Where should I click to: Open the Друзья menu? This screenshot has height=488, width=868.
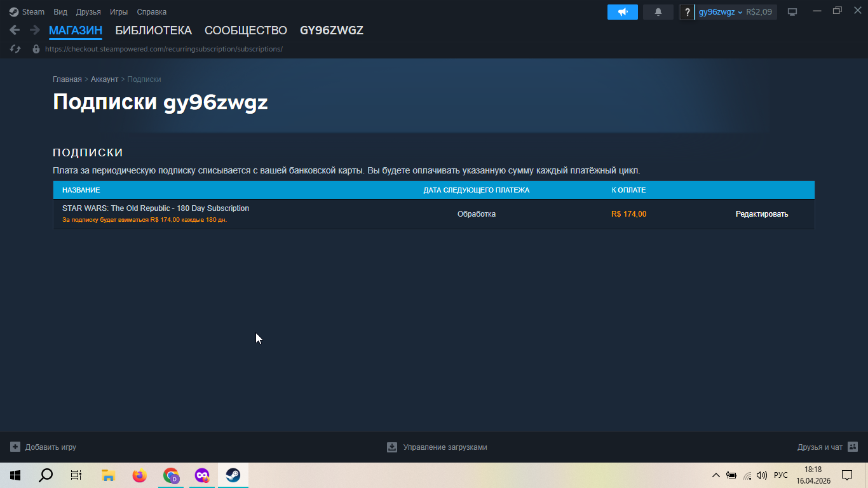coord(88,12)
